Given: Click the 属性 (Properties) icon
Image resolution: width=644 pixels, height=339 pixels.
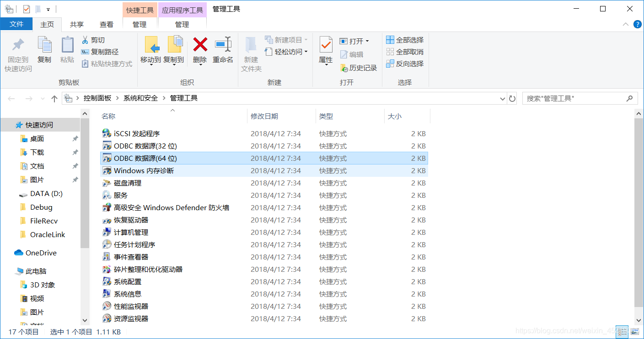Looking at the screenshot, I should (x=325, y=50).
